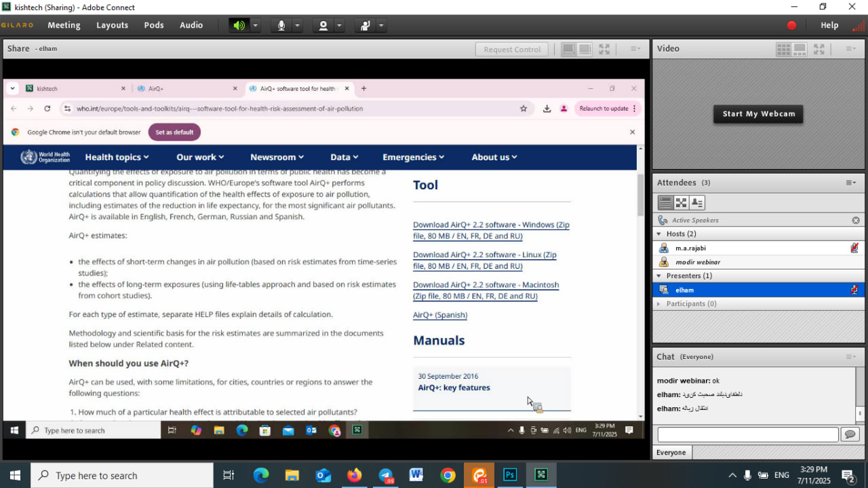The image size is (868, 488).
Task: Open the Video pod options menu
Action: [850, 49]
